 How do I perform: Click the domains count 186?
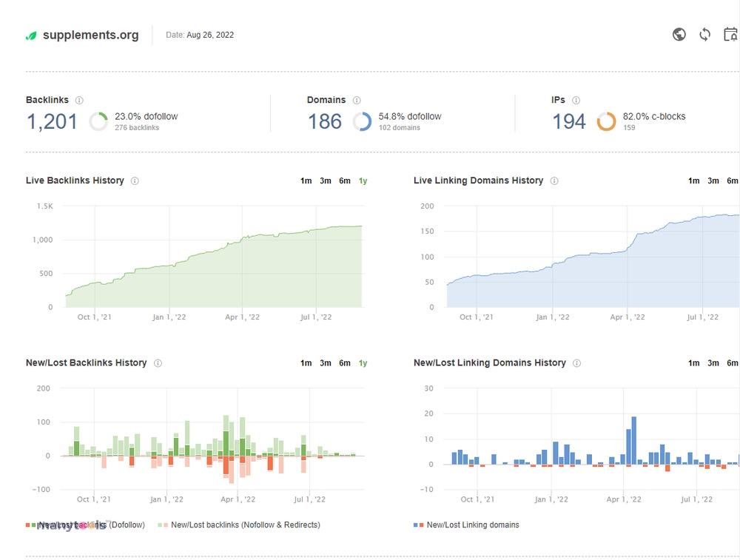tap(325, 122)
